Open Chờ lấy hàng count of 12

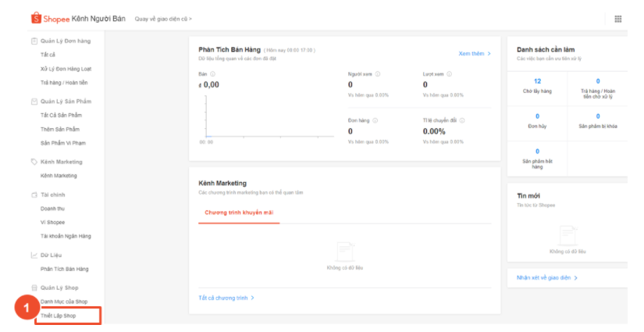point(537,85)
